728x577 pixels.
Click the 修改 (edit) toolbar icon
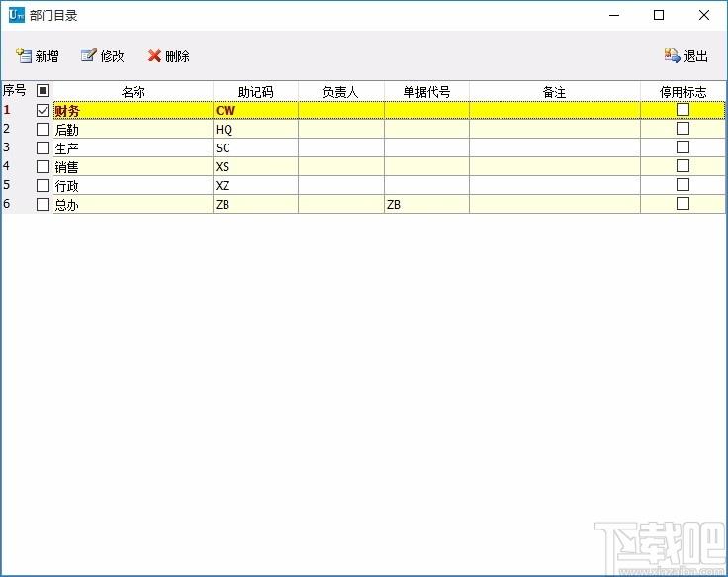click(x=89, y=55)
